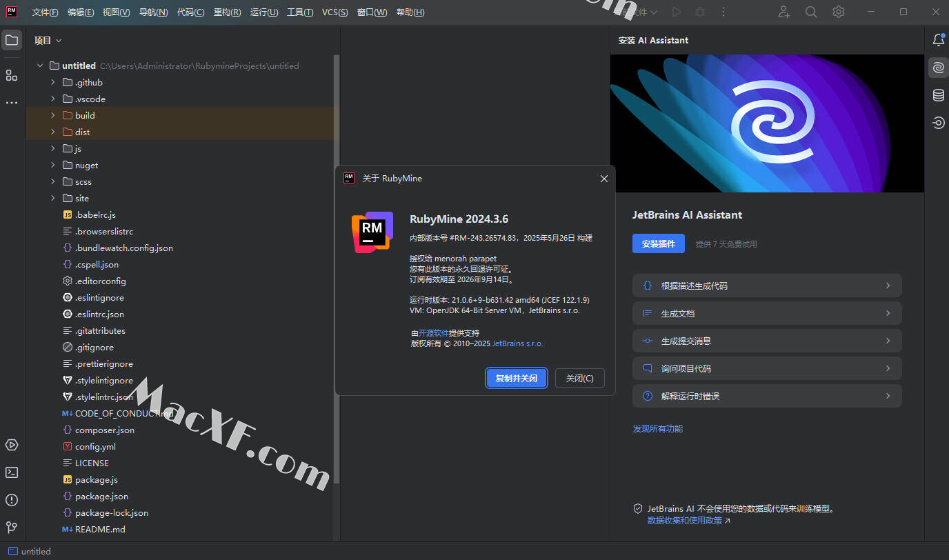Screen dimensions: 949x560
Task: Click the 复制并关闭 button
Action: (517, 378)
